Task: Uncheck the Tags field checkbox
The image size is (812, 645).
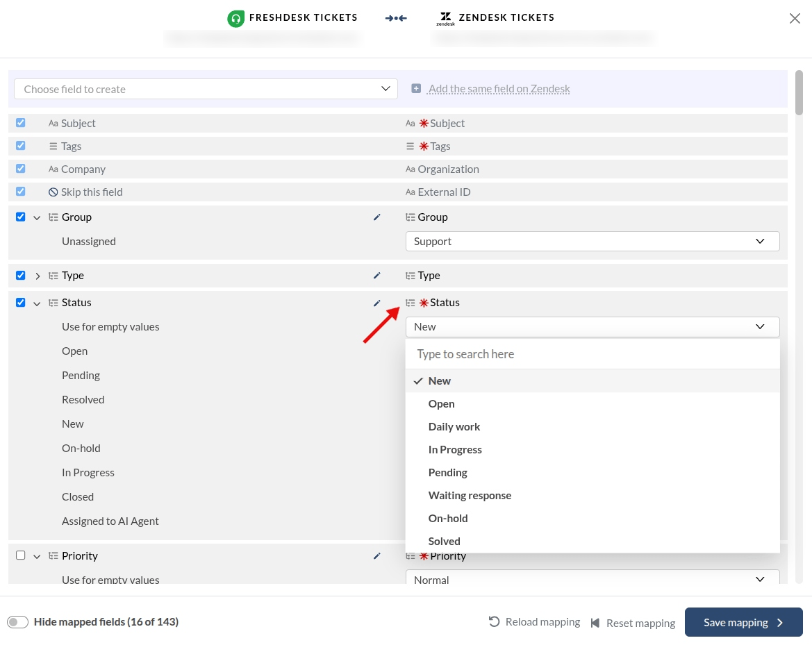Action: 20,146
